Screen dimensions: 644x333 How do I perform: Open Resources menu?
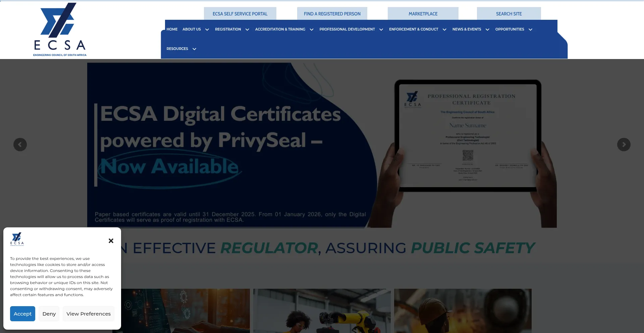(177, 49)
